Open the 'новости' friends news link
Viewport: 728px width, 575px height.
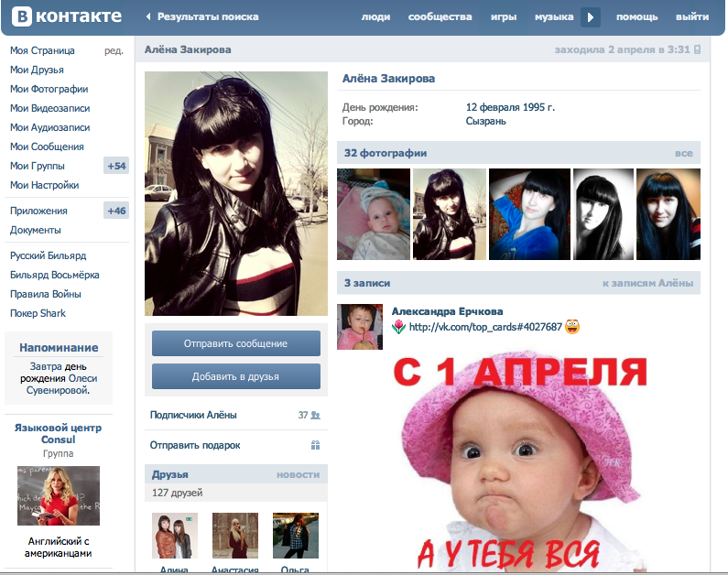(298, 474)
